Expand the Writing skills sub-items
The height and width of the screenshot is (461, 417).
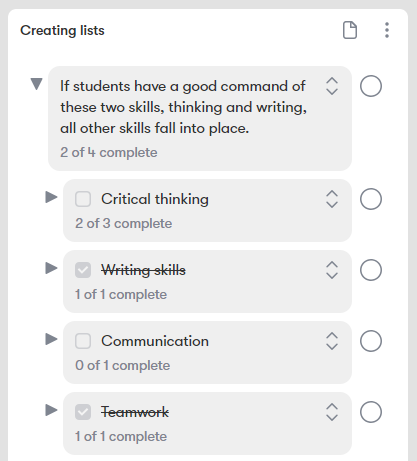pos(51,268)
